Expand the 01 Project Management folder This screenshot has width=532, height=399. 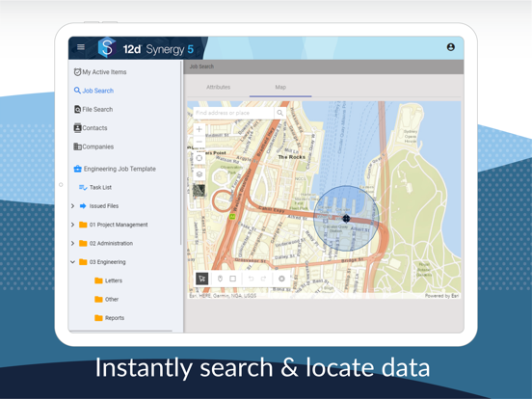coord(72,225)
